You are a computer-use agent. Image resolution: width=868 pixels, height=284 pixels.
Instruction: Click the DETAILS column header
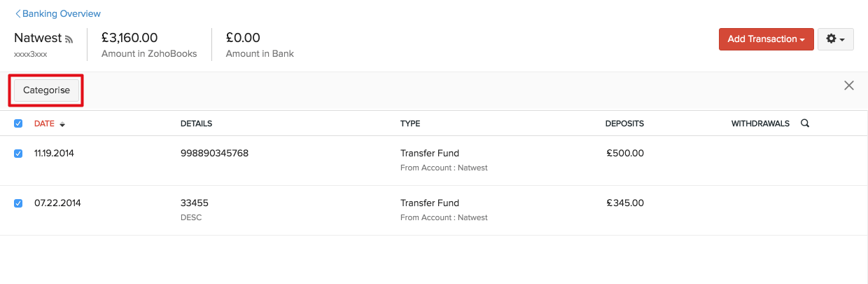[x=196, y=123]
